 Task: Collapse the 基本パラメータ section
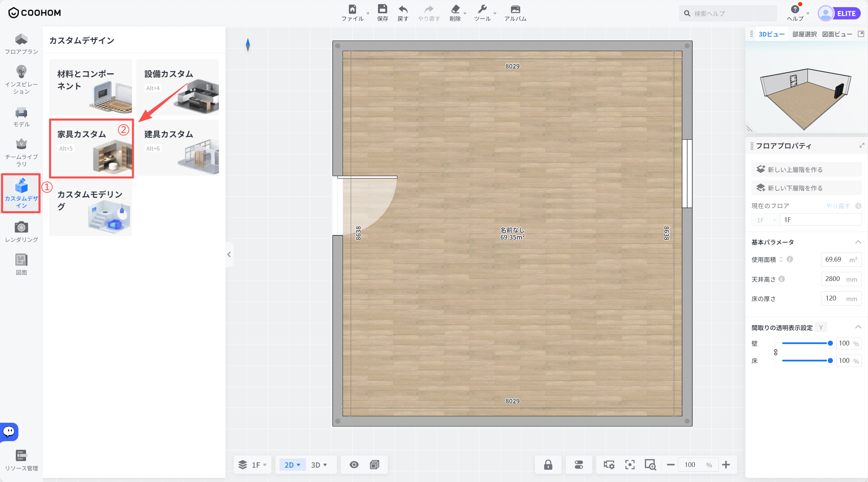[858, 242]
